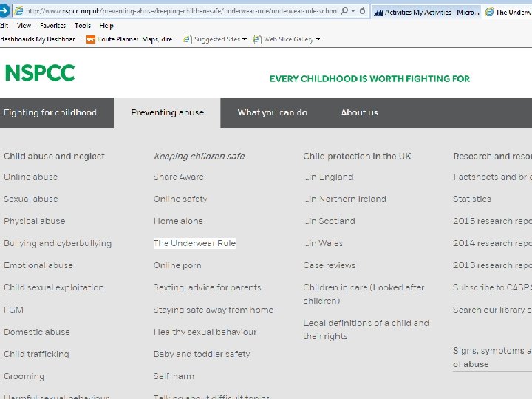Image resolution: width=532 pixels, height=399 pixels.
Task: Open Children in care (Looked after children) link
Action: (364, 294)
